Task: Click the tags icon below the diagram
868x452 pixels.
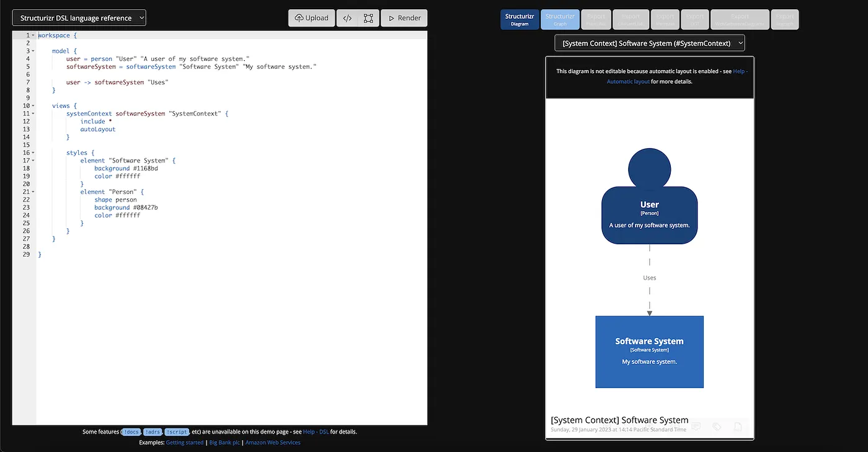Action: coord(717,427)
